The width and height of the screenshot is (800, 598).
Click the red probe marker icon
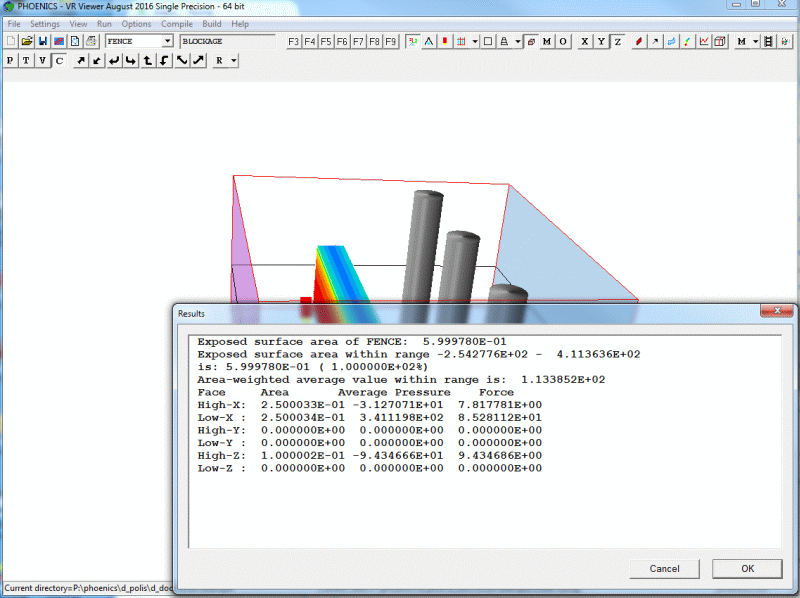[x=443, y=42]
